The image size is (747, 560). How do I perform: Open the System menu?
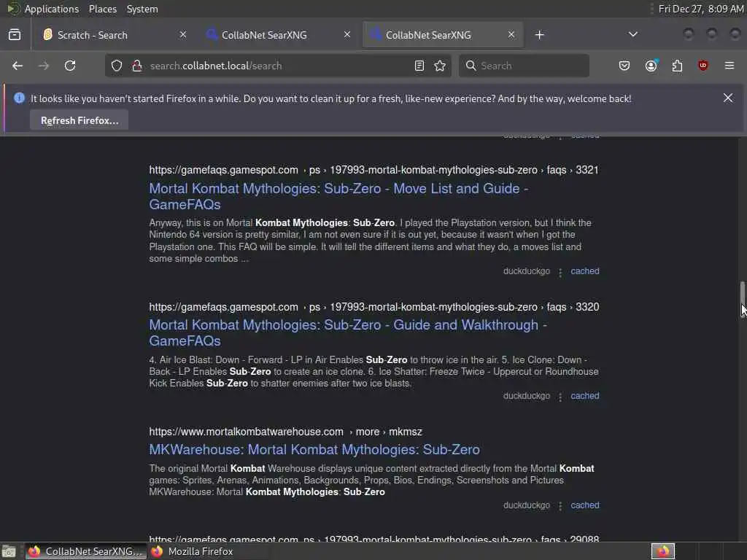pos(142,9)
